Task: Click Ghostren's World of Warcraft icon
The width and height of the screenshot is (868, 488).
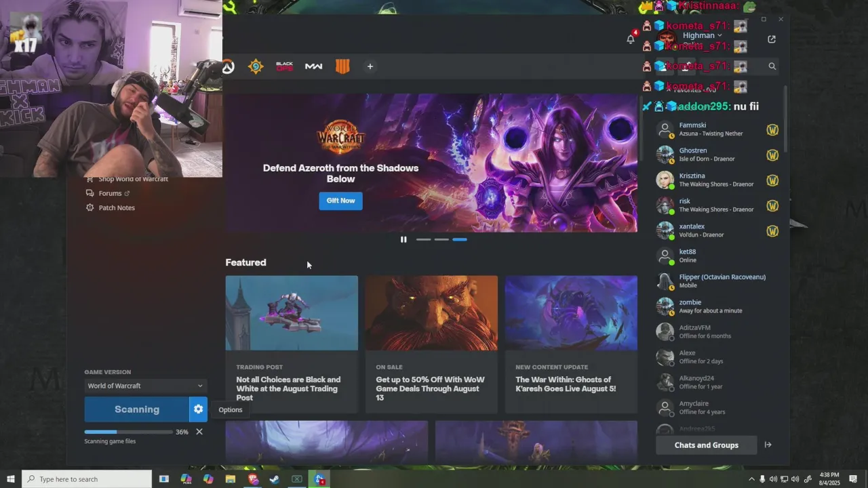Action: tap(772, 155)
